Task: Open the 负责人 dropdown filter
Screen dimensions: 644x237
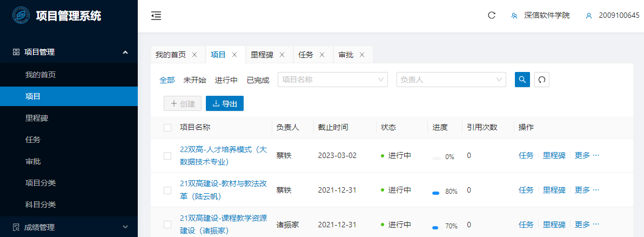Action: click(451, 80)
